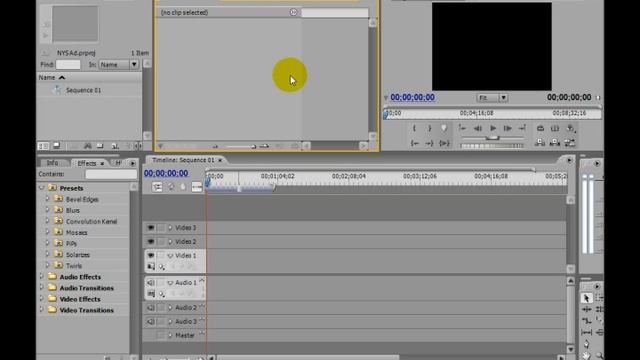The height and width of the screenshot is (360, 640).
Task: Click the Contains search field in Effects
Action: (x=111, y=174)
